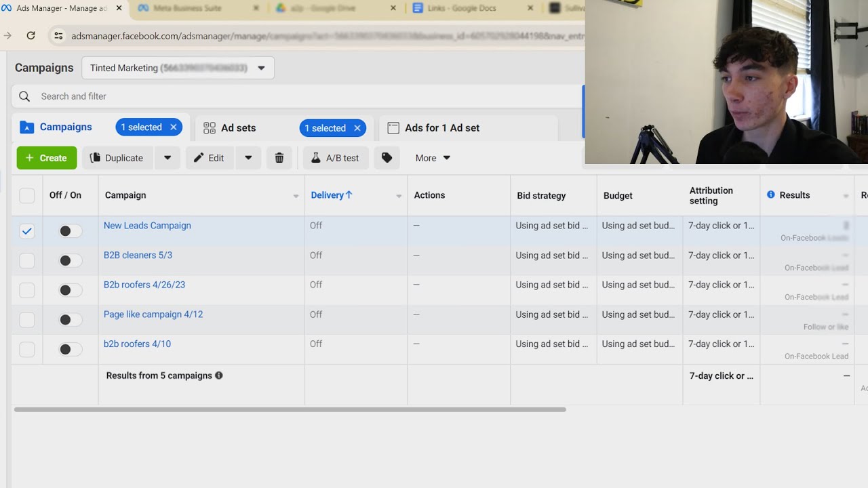
Task: Click the Ad sets grid icon
Action: pyautogui.click(x=210, y=128)
